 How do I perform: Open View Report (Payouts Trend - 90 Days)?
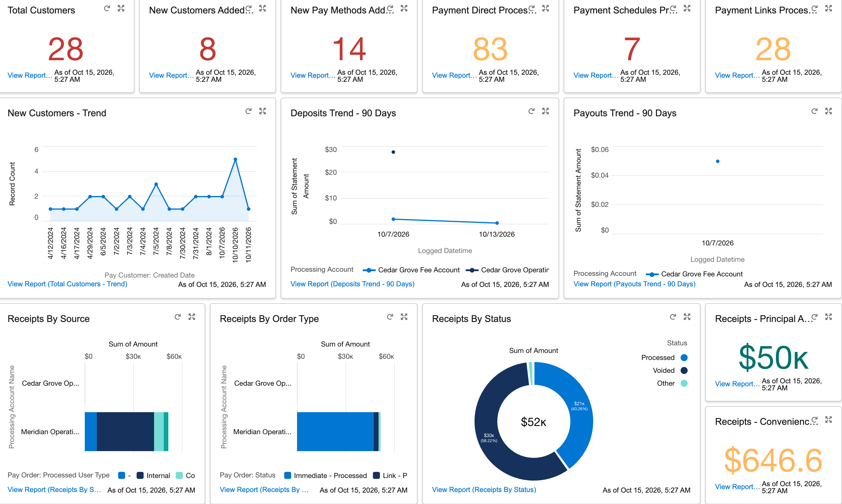pos(634,284)
